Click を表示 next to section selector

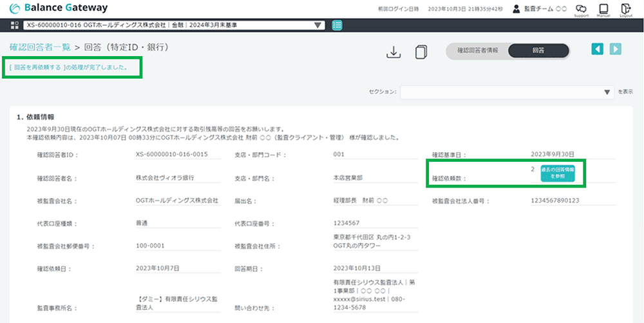click(x=625, y=92)
